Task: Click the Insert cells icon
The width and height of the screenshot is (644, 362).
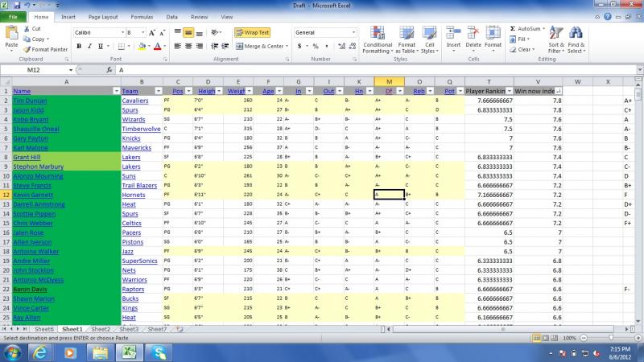Action: (x=453, y=34)
